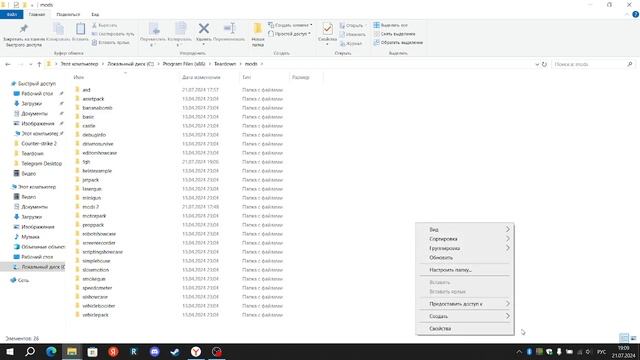Open the New item dropdown
Image resolution: width=640 pixels, height=360 pixels.
tap(290, 25)
